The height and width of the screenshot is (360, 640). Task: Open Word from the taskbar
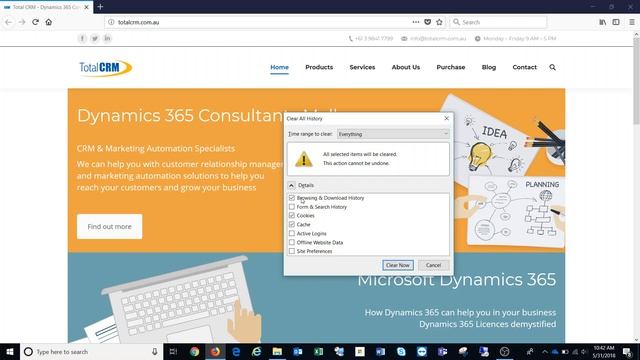380,351
